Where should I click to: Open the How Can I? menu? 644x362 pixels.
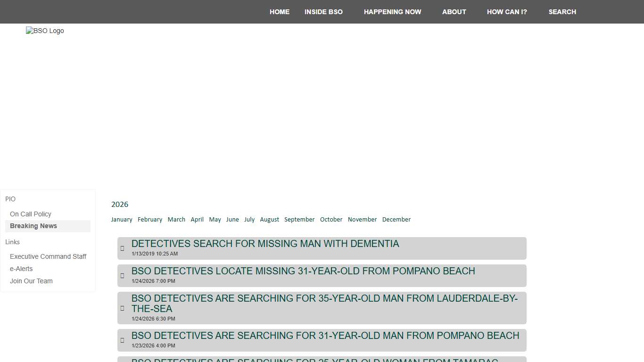(x=507, y=12)
